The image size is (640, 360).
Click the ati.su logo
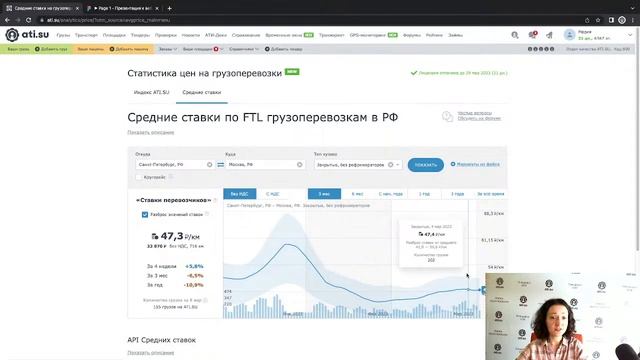(x=27, y=35)
